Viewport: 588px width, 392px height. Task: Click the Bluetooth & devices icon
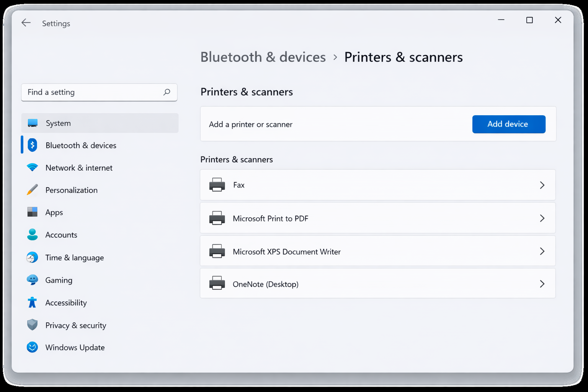coord(33,145)
